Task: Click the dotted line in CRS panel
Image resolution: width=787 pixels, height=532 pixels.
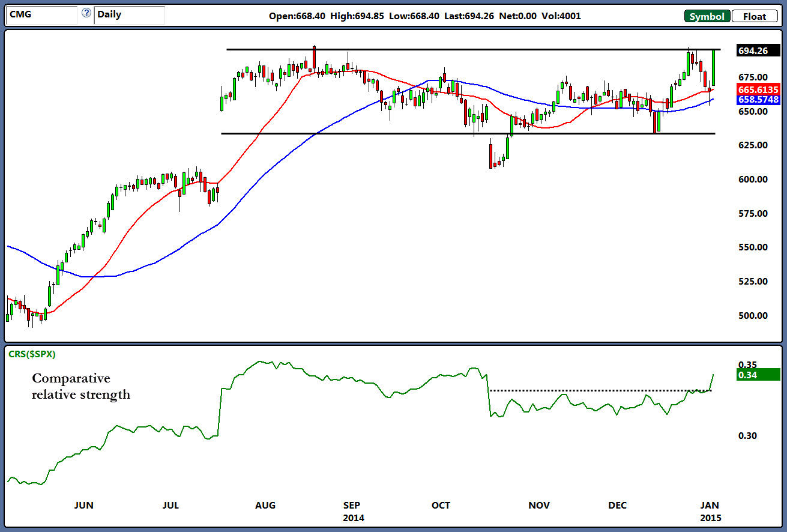Action: pos(600,391)
